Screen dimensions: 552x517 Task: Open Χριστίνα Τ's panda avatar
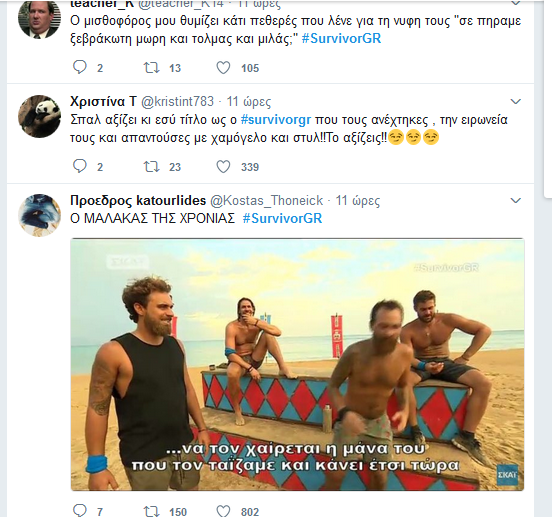[x=39, y=116]
